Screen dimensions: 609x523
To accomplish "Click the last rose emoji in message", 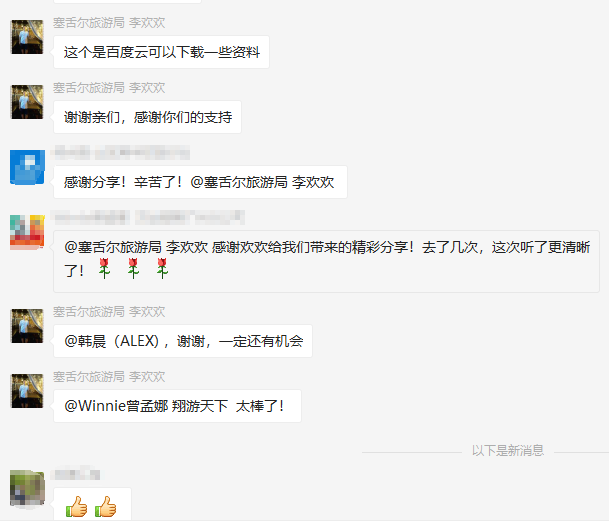I will point(162,268).
